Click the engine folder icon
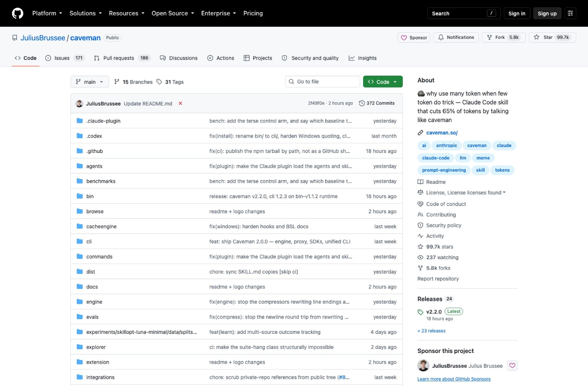 coord(80,302)
